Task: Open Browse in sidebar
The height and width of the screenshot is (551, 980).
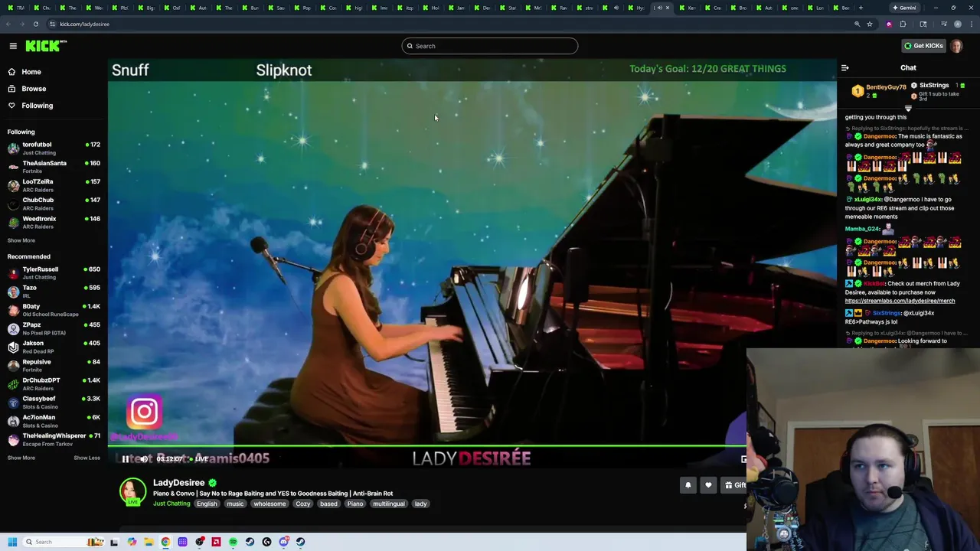Action: coord(34,89)
